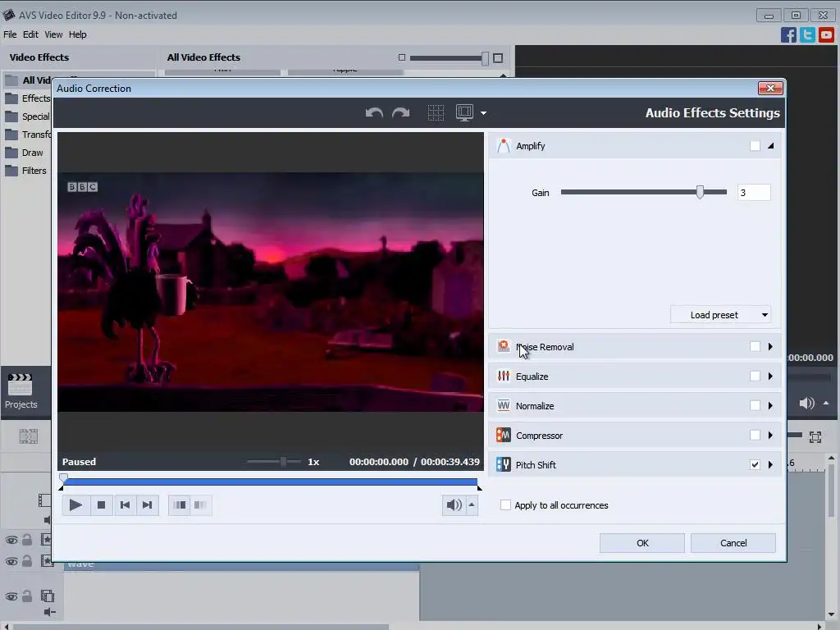Click the Amplify effect icon
This screenshot has height=630, width=840.
point(503,146)
